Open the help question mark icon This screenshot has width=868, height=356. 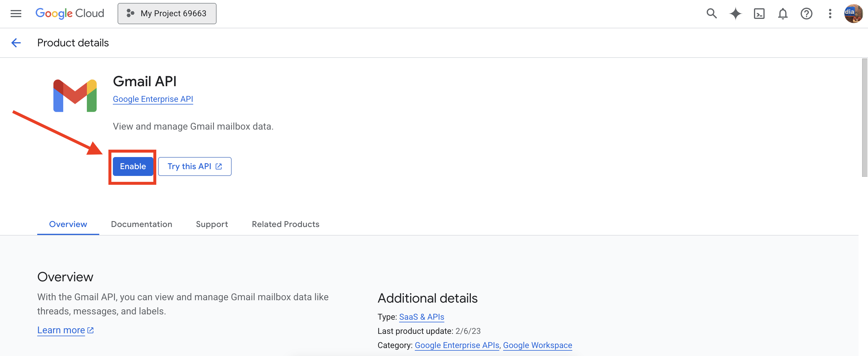(806, 14)
